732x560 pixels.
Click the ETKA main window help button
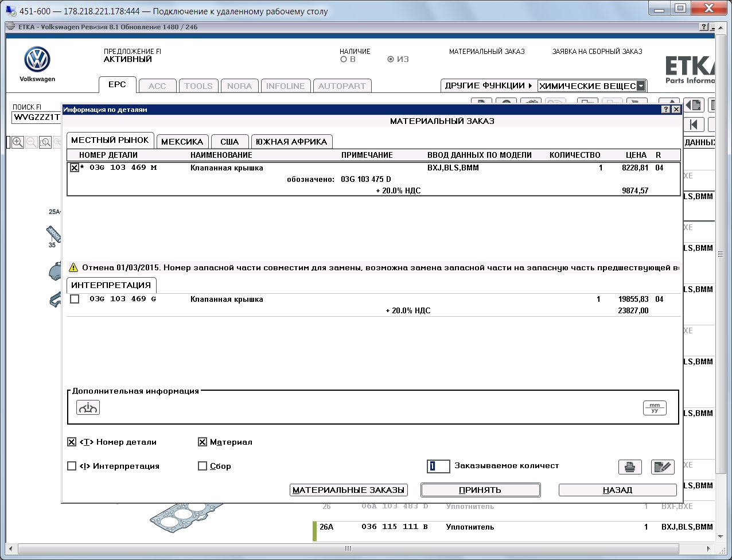704,27
